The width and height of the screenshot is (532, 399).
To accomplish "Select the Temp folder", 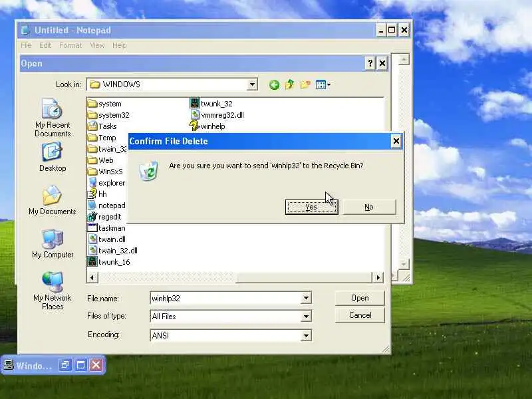I will pyautogui.click(x=102, y=138).
